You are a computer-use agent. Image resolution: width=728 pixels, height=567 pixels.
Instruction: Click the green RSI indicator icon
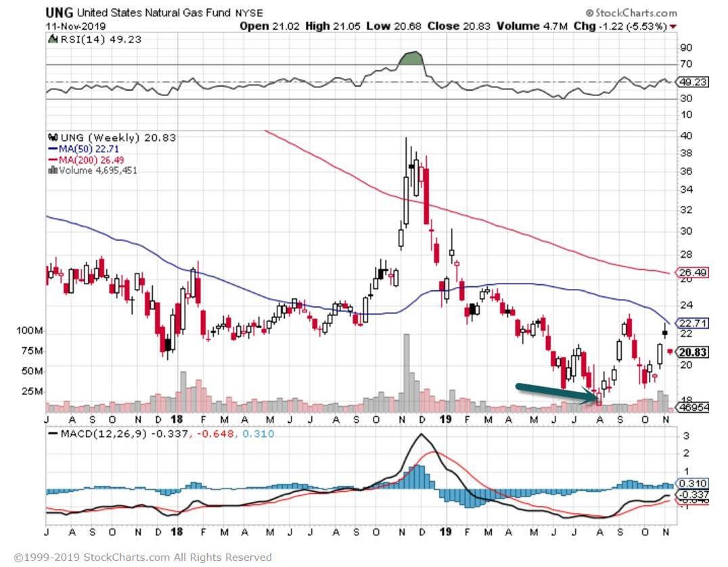tap(53, 39)
